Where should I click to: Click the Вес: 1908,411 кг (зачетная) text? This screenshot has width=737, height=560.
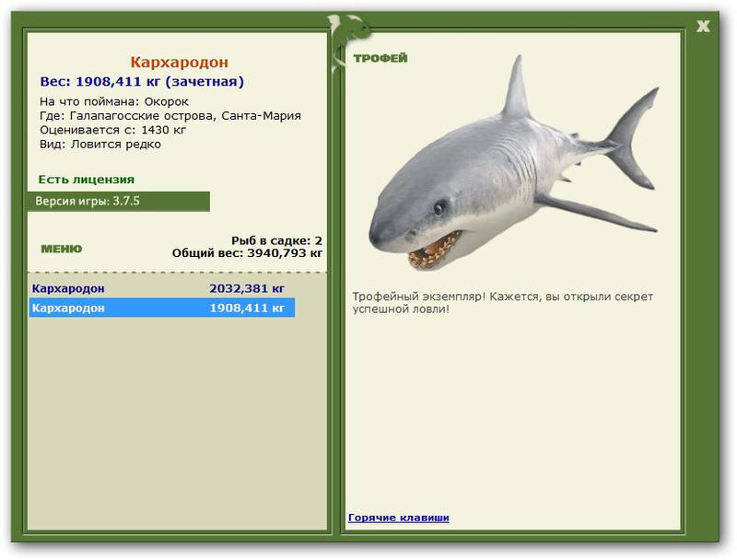click(142, 82)
